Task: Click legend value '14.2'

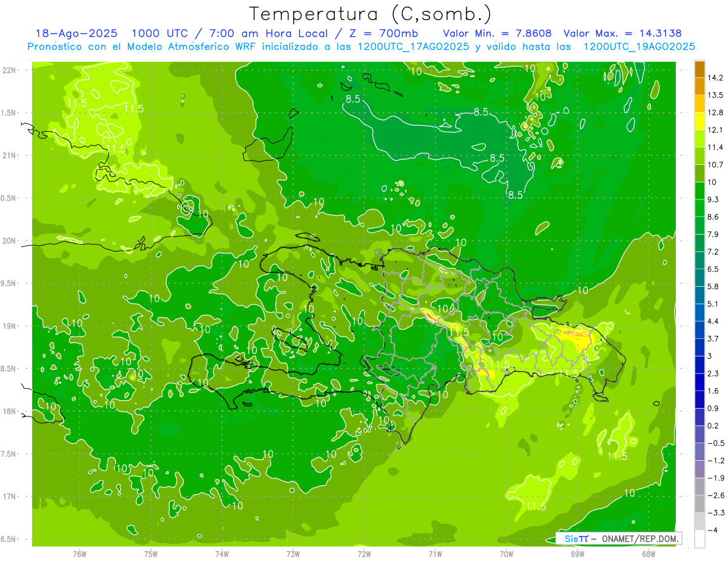Action: pos(716,78)
